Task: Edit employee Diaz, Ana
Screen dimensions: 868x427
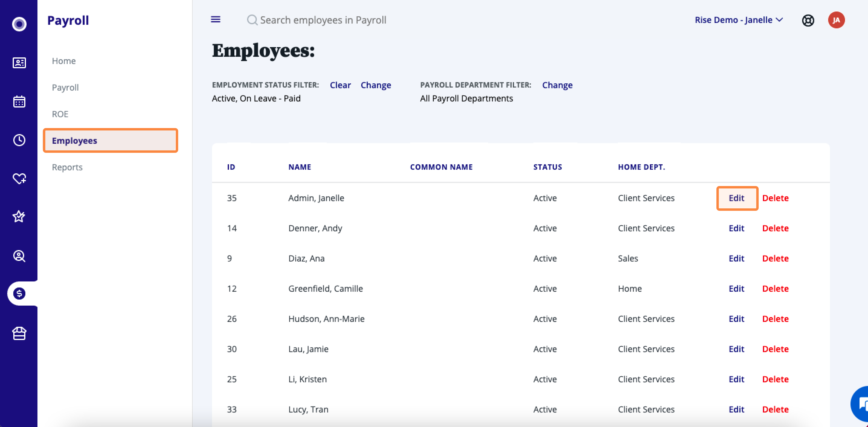Action: (736, 258)
